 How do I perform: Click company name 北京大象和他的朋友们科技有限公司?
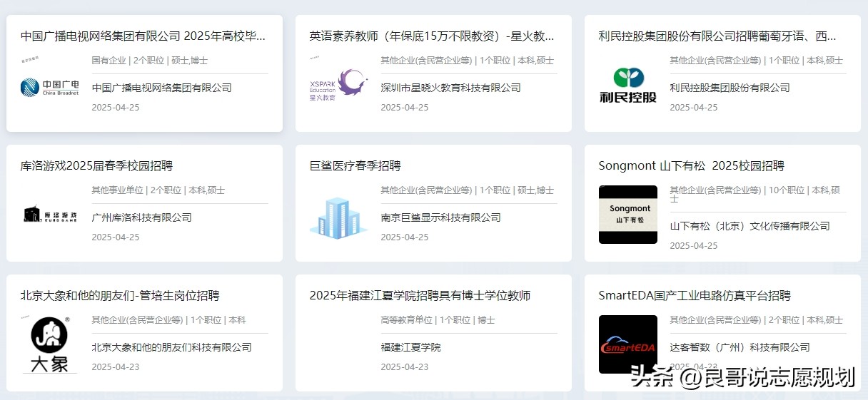coord(171,347)
